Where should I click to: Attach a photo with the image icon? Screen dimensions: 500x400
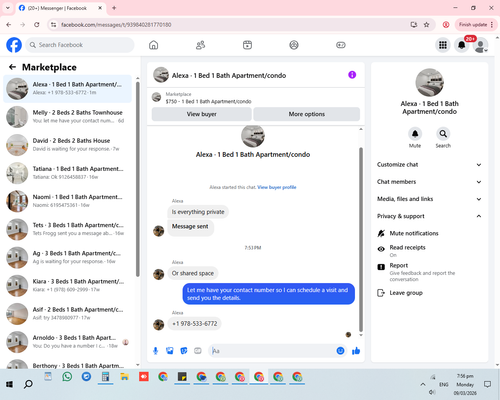[170, 351]
